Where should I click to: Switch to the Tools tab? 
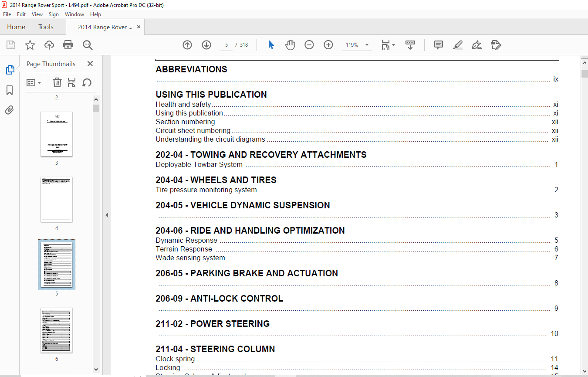point(46,27)
